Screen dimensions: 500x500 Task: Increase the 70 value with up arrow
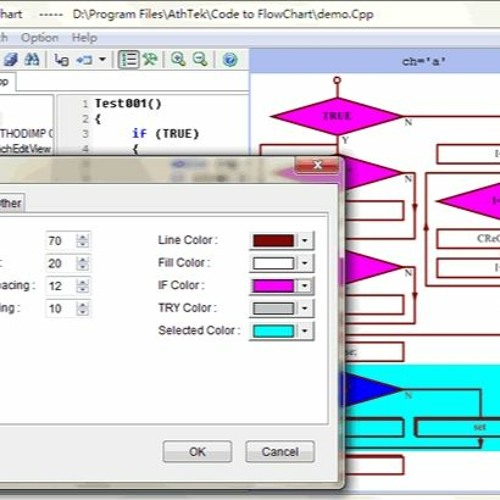(x=82, y=236)
